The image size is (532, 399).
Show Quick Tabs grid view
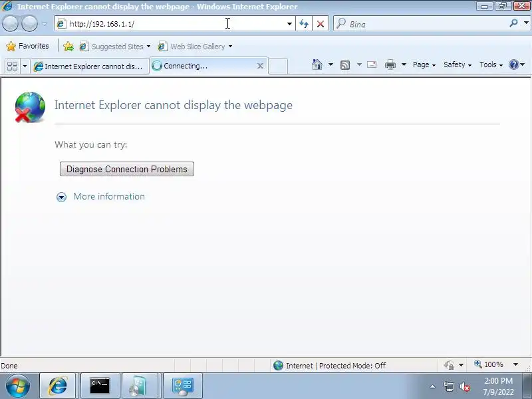pyautogui.click(x=12, y=66)
